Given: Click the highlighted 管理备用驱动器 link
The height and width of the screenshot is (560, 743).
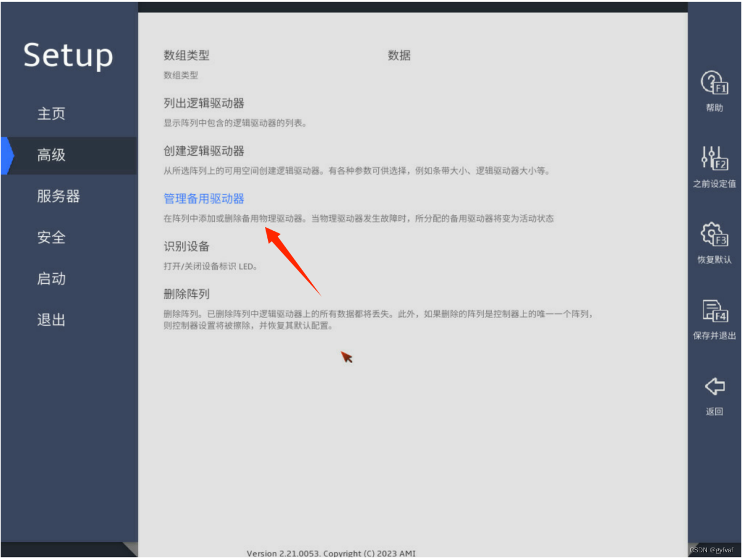Looking at the screenshot, I should [204, 199].
